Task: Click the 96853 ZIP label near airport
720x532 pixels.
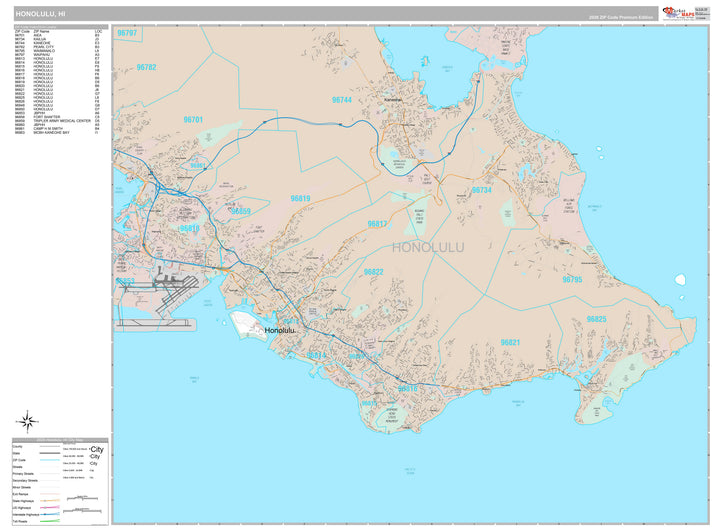Action: [x=125, y=281]
